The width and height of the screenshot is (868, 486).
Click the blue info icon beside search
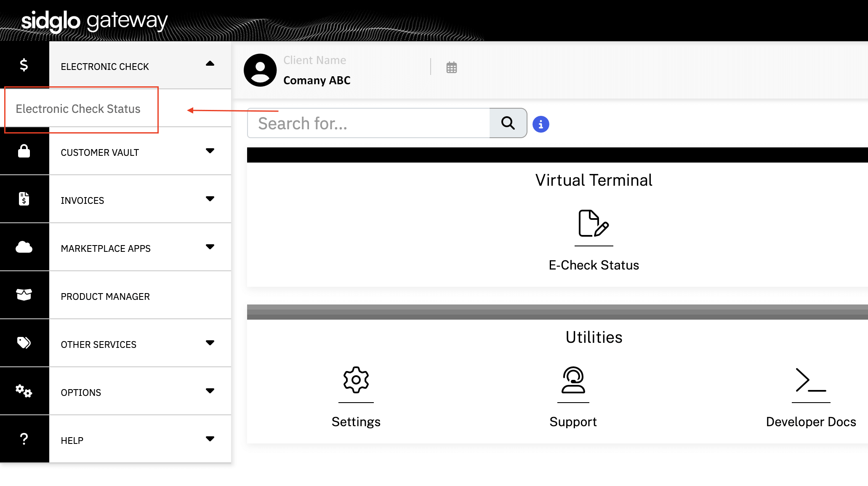[541, 124]
